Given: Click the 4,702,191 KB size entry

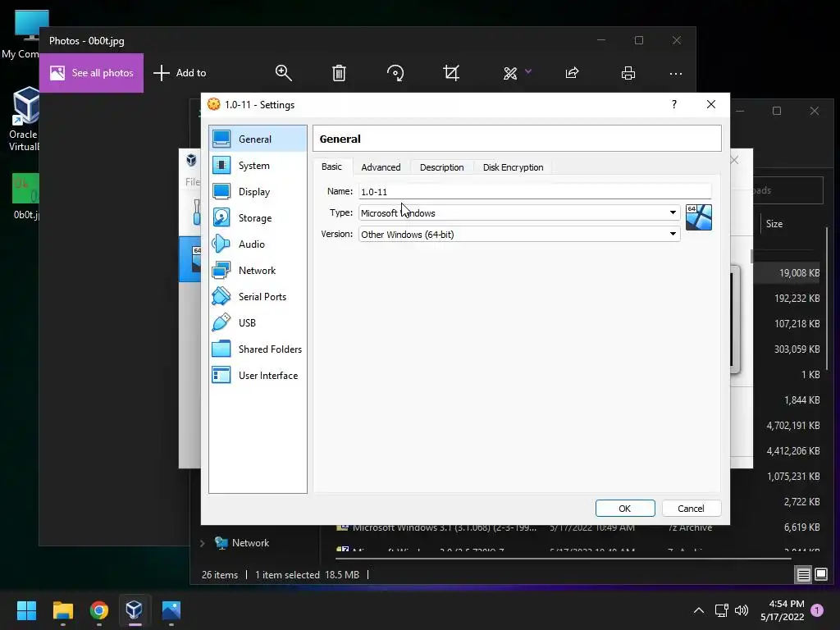Looking at the screenshot, I should pos(793,426).
